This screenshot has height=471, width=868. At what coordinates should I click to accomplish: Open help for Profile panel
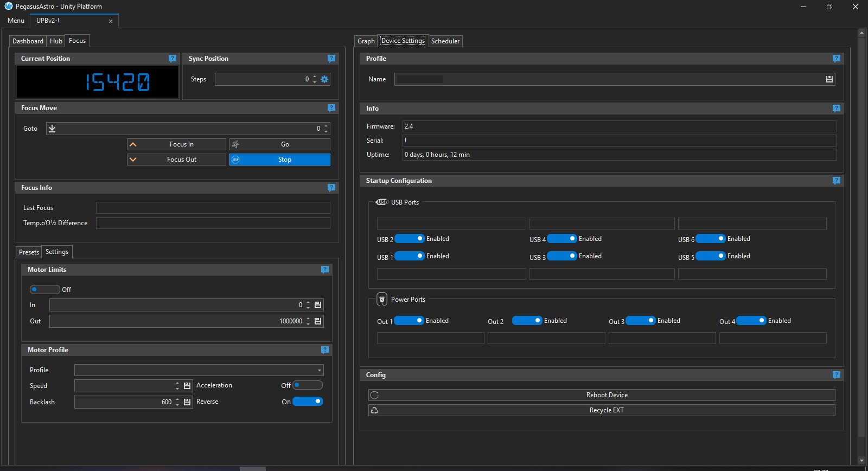pos(837,59)
